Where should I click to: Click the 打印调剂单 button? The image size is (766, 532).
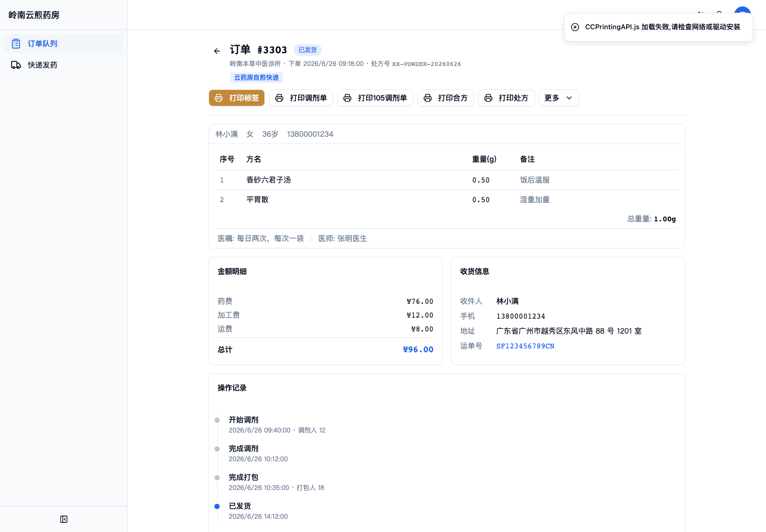point(301,98)
